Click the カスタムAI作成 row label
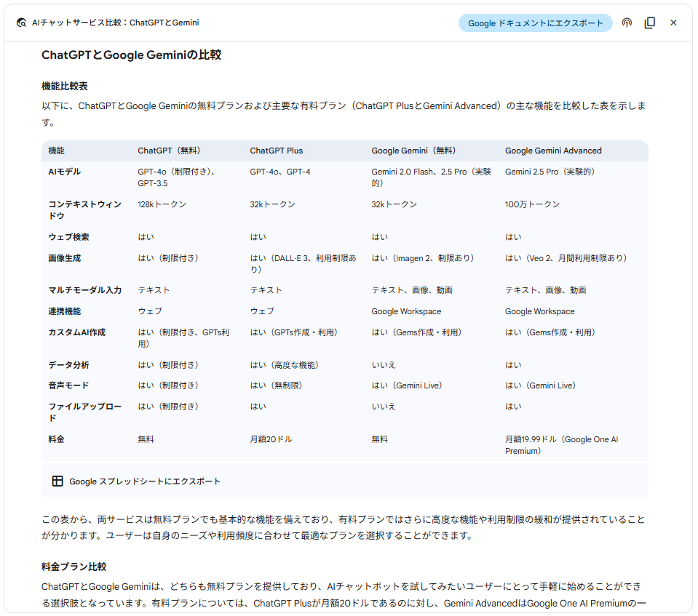This screenshot has height=616, width=698. (76, 332)
